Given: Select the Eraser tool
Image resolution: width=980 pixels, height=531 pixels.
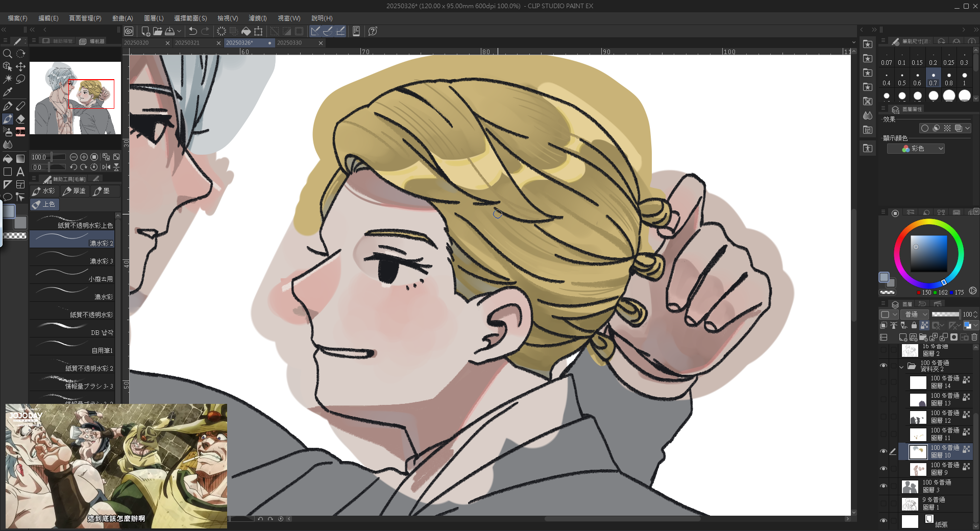Looking at the screenshot, I should (x=20, y=119).
